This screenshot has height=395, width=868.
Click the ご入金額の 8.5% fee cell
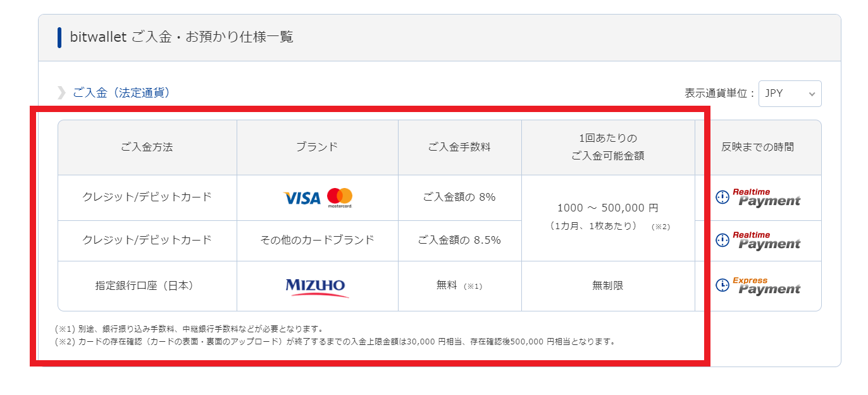tap(459, 241)
